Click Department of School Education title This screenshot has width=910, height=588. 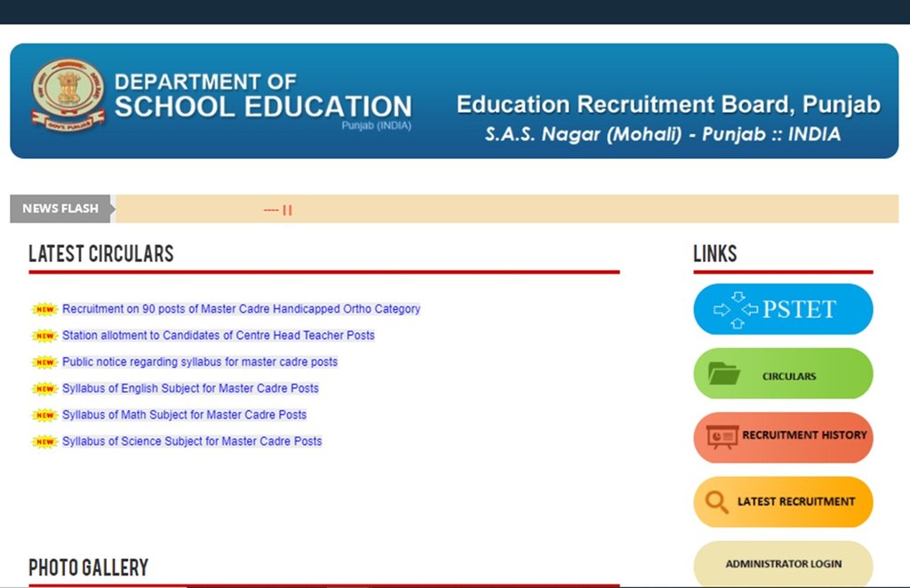tap(263, 96)
